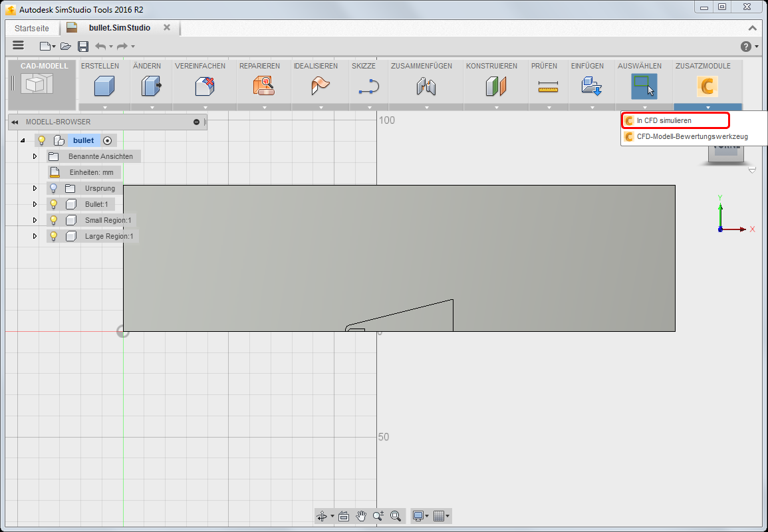Click the Idealisieren surface icon
768x532 pixels.
[320, 86]
